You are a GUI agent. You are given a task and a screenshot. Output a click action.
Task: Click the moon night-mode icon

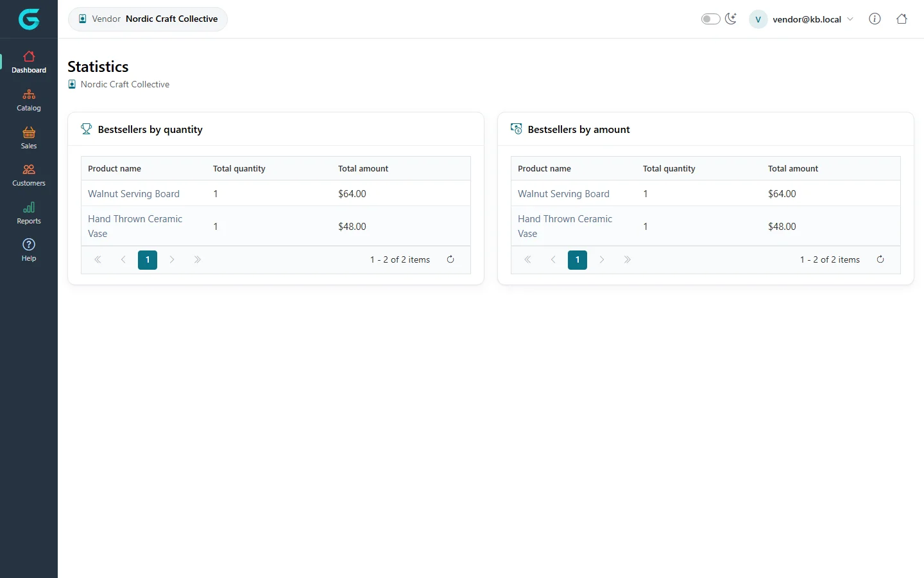[731, 19]
